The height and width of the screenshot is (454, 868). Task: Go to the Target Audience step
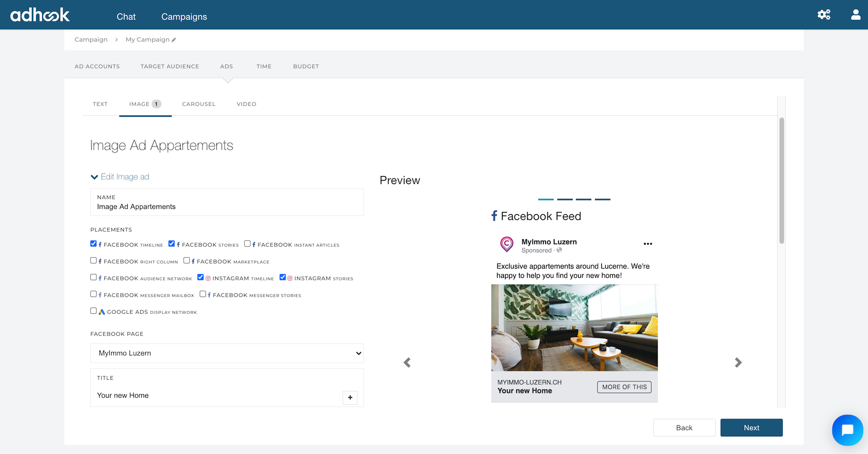click(170, 67)
